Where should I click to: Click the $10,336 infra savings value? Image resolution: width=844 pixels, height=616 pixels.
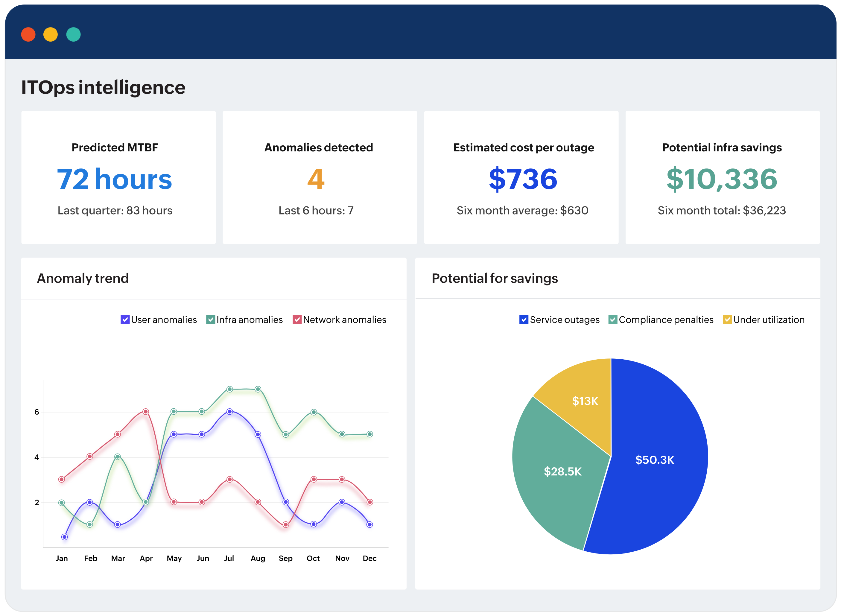point(722,179)
